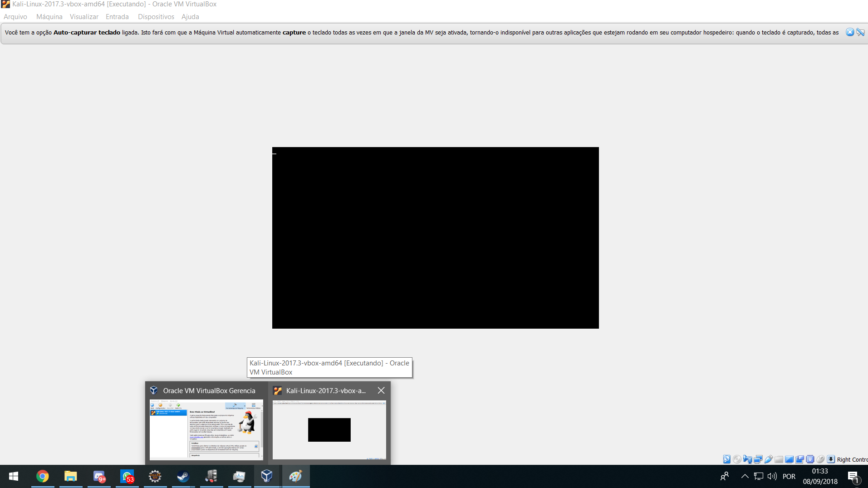Click the CPU virtualization features icon
Screen dimensions: 868x488
[x=810, y=459]
